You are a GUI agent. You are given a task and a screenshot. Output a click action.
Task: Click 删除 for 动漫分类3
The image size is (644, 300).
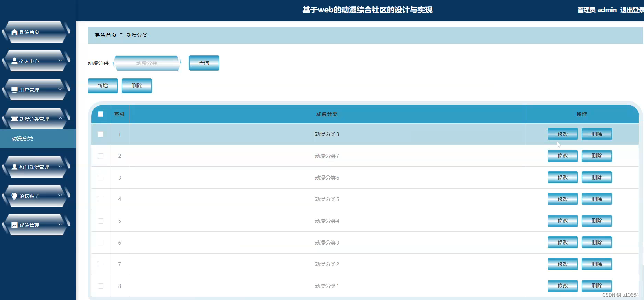point(597,243)
